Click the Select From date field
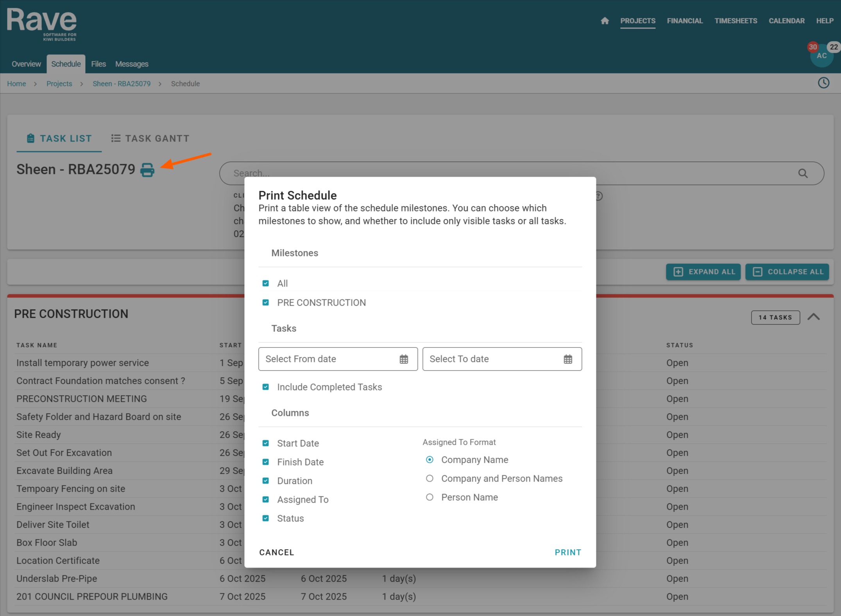 pos(338,359)
